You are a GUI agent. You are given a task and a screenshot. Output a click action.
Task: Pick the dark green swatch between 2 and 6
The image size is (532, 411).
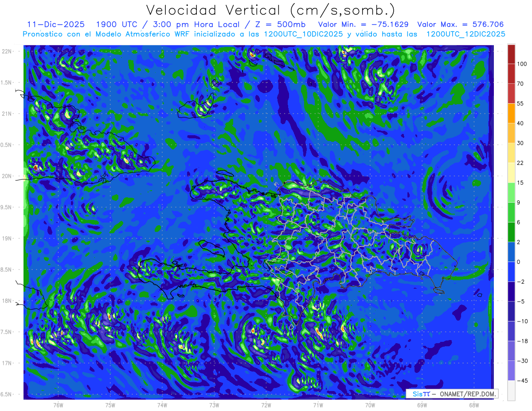point(511,232)
